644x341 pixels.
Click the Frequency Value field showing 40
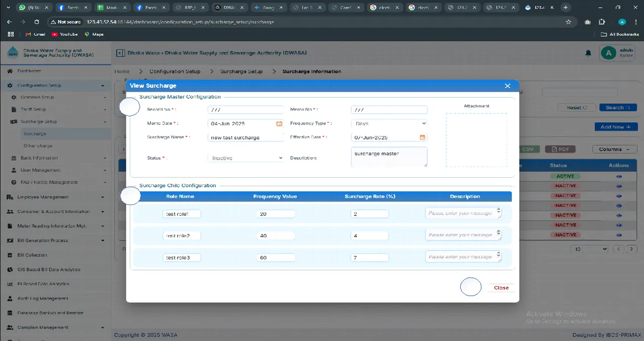tap(275, 236)
